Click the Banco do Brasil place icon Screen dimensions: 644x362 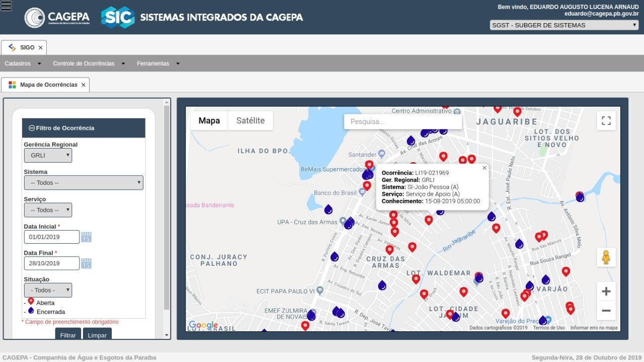[362, 192]
